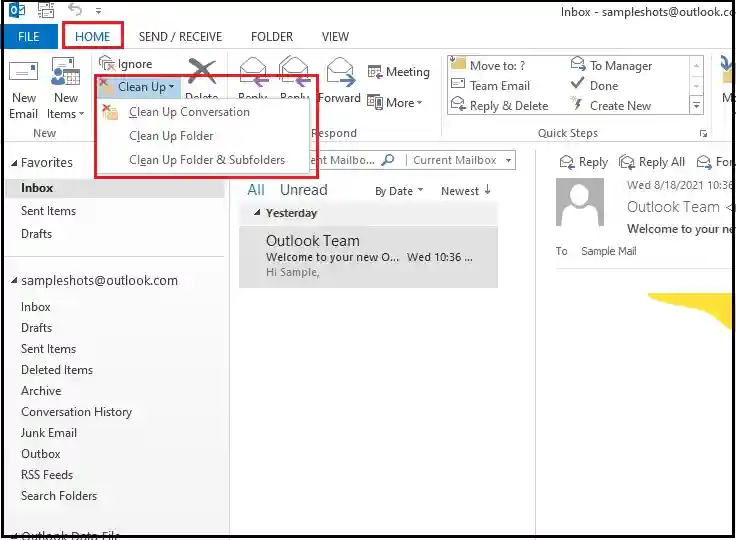Click Reply All in the reading pane

coord(652,162)
